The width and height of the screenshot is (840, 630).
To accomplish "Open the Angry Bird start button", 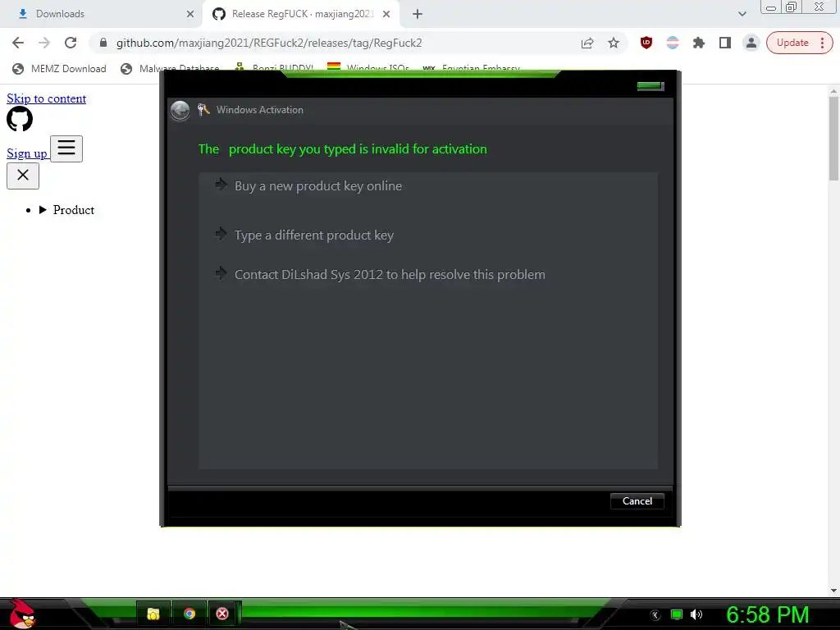I will click(21, 614).
